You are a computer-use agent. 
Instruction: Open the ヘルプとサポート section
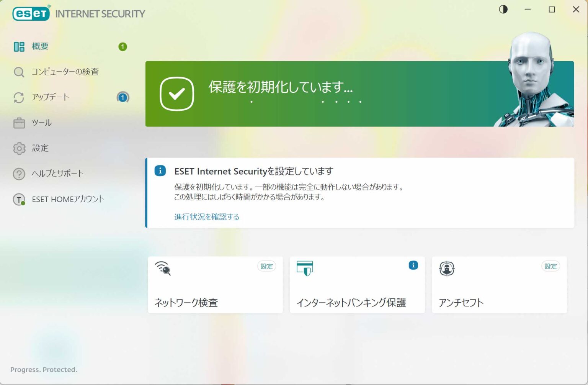coord(57,174)
